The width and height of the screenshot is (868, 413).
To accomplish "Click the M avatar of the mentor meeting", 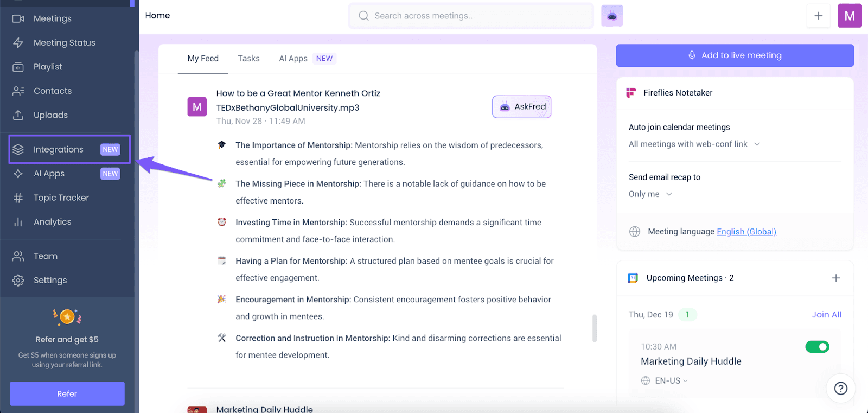I will (197, 107).
